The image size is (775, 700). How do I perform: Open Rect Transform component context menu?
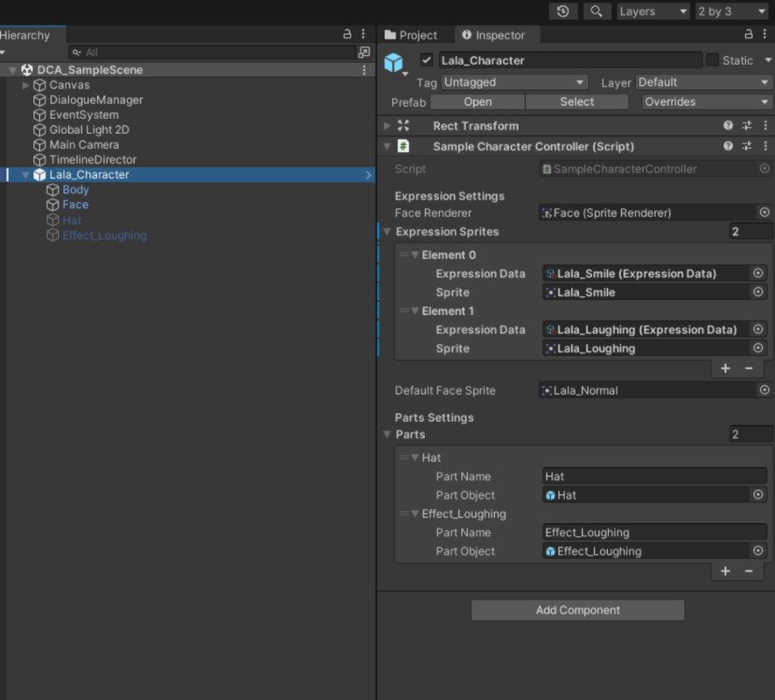click(765, 126)
